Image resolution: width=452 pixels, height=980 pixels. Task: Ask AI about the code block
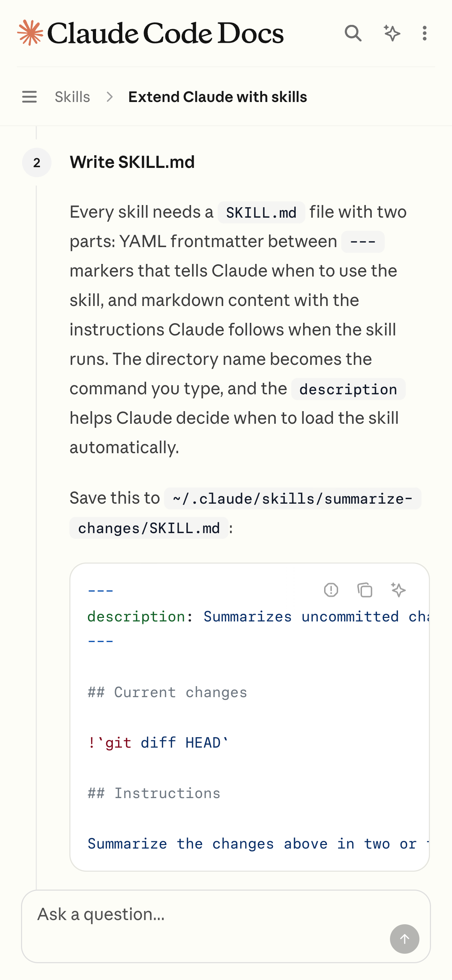point(398,590)
